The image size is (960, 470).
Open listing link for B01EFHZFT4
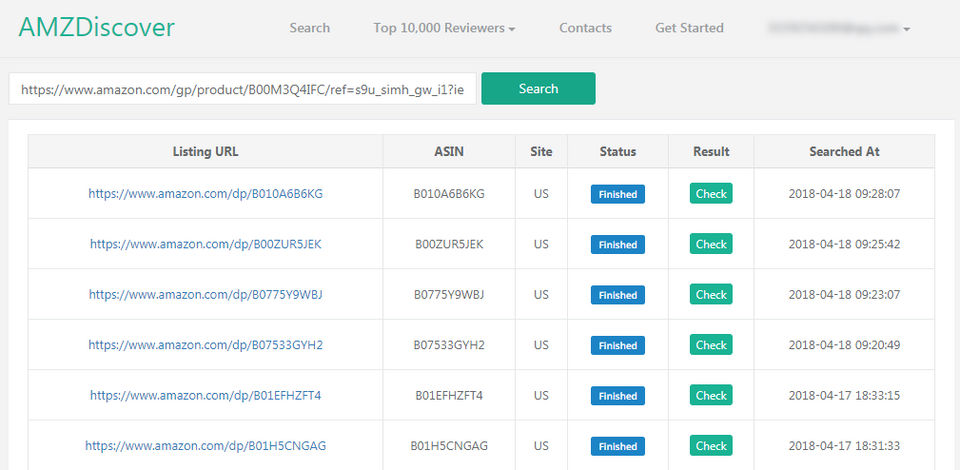coord(206,395)
